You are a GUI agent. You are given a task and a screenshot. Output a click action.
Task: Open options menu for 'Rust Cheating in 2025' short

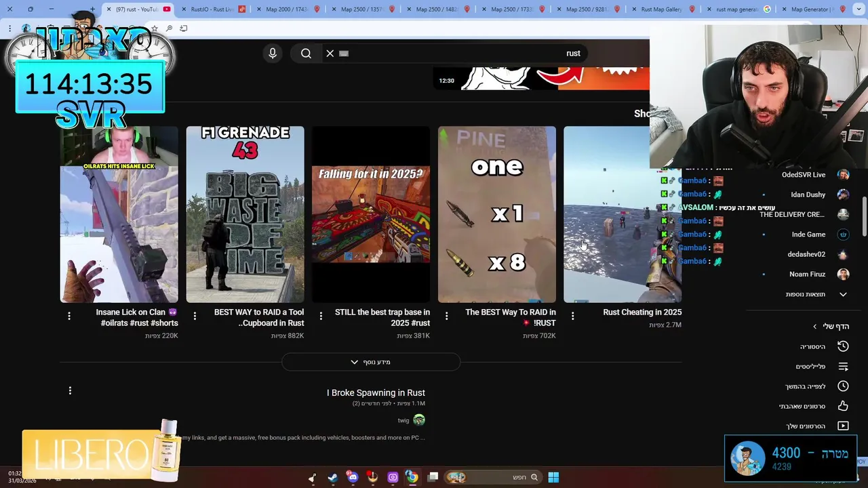[572, 316]
